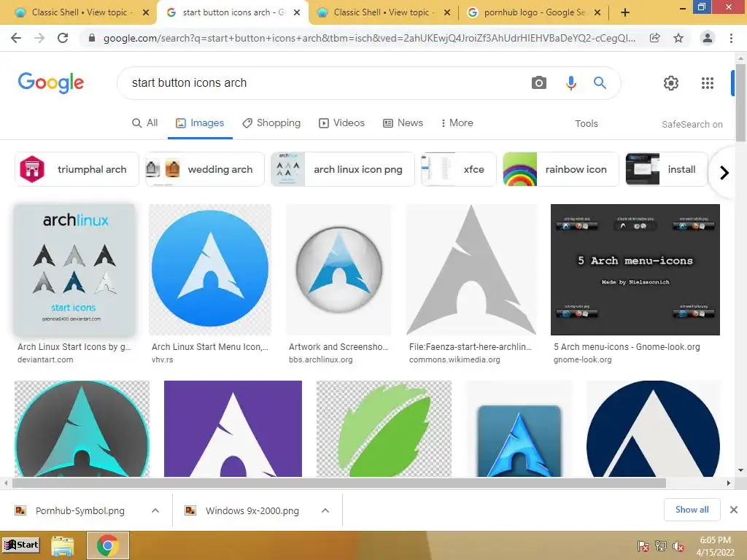Click the muted volume tray icon

678,546
